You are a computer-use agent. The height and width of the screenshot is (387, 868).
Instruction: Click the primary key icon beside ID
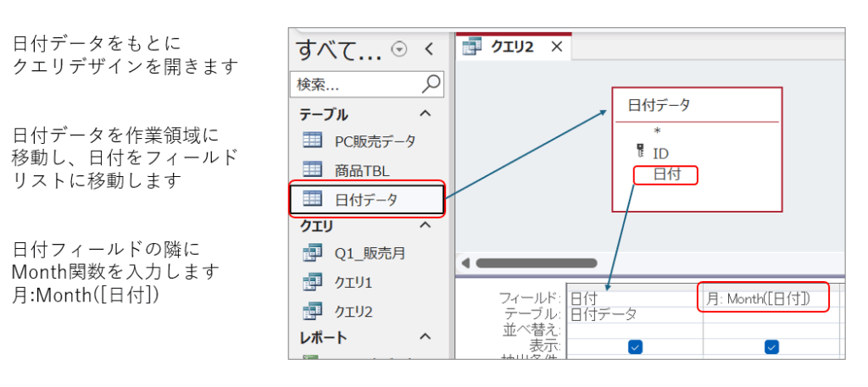[x=640, y=152]
